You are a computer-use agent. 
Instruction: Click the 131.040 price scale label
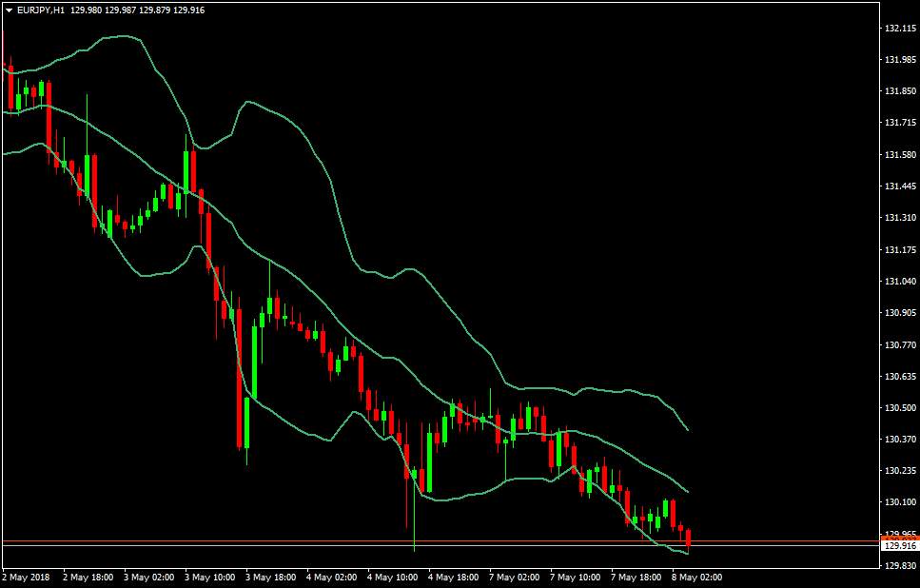(900, 282)
